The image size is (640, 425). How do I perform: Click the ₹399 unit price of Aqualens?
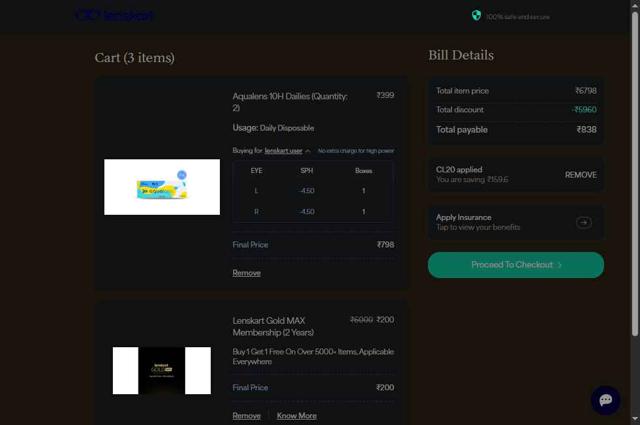(x=385, y=95)
